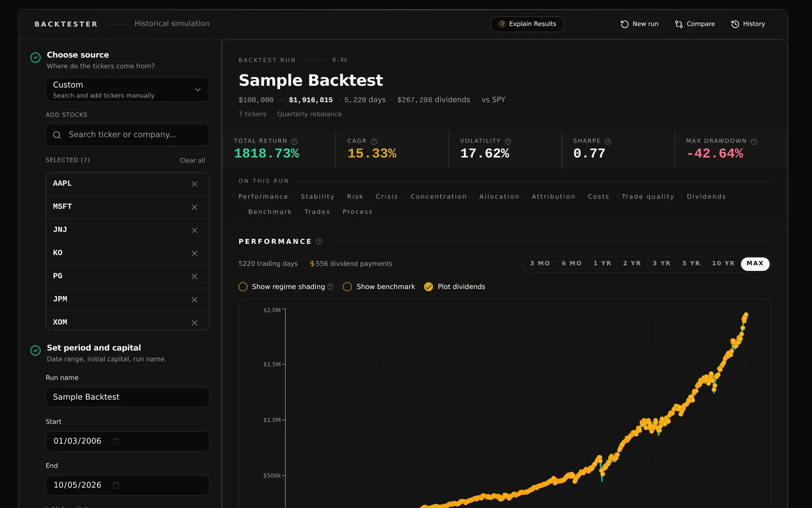
Task: Remove MSFT ticker using its X icon
Action: 194,207
